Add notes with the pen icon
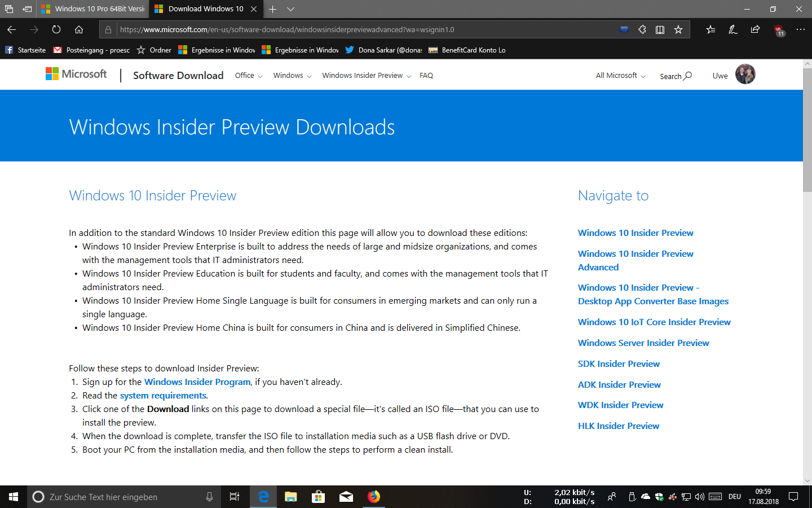Screen dimensions: 812x508 (x=732, y=29)
